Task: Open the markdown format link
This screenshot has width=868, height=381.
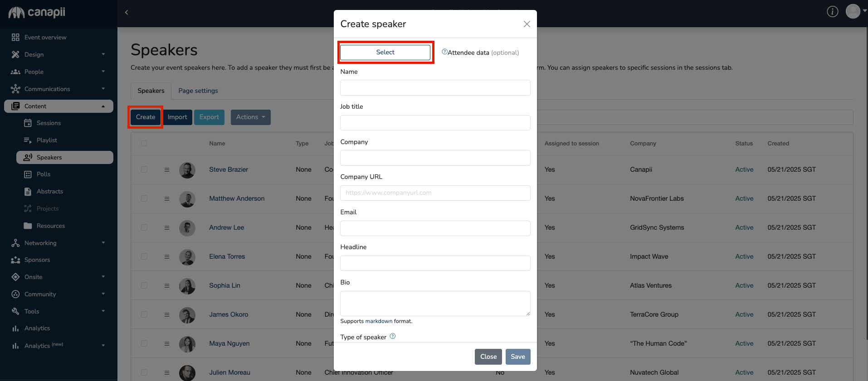Action: [x=379, y=321]
